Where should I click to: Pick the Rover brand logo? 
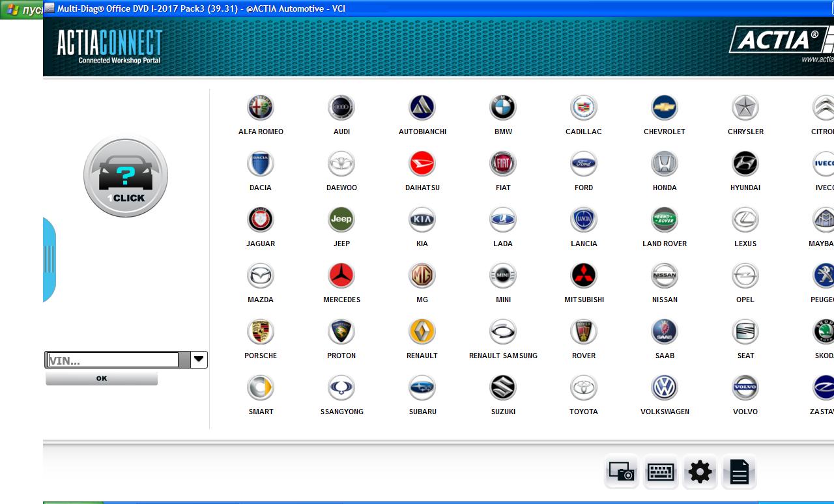tap(584, 331)
